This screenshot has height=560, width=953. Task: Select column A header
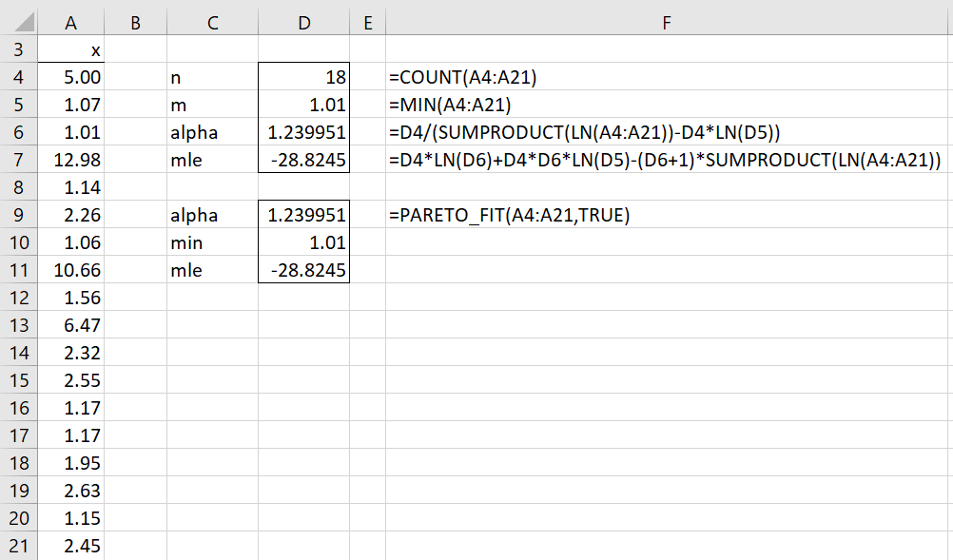(71, 23)
